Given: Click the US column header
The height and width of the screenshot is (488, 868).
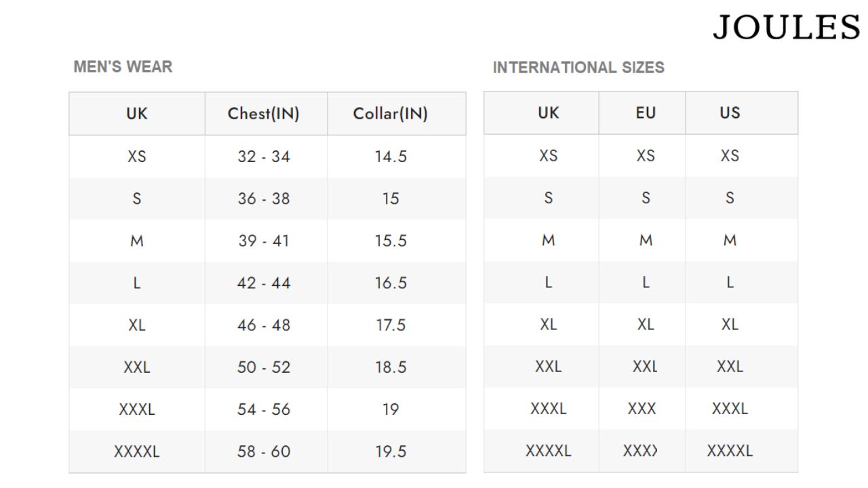Looking at the screenshot, I should click(x=730, y=113).
